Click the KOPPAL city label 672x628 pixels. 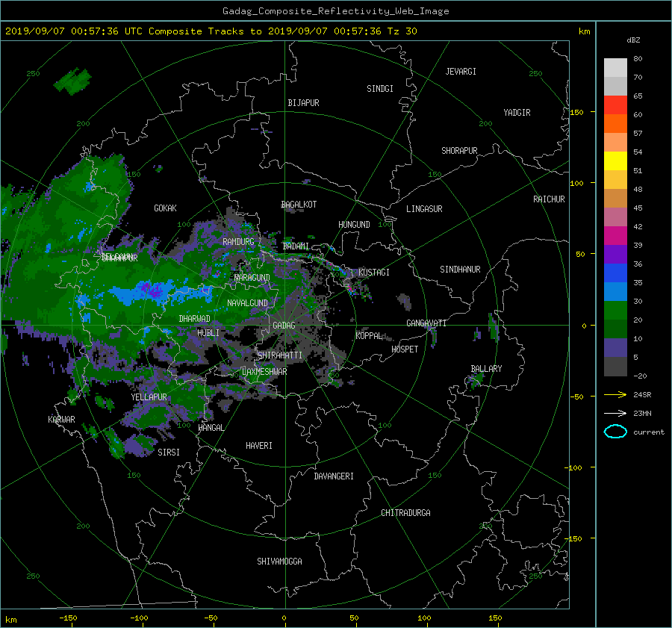pyautogui.click(x=369, y=336)
